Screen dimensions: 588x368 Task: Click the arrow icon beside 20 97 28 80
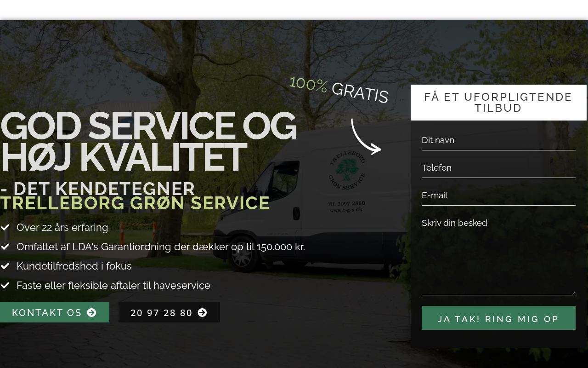[203, 312]
